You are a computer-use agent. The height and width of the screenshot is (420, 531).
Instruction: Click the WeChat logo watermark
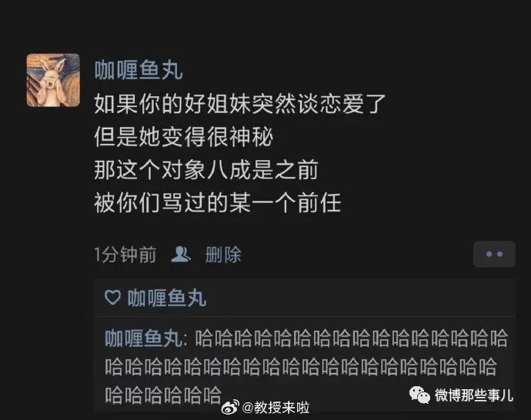coord(419,395)
